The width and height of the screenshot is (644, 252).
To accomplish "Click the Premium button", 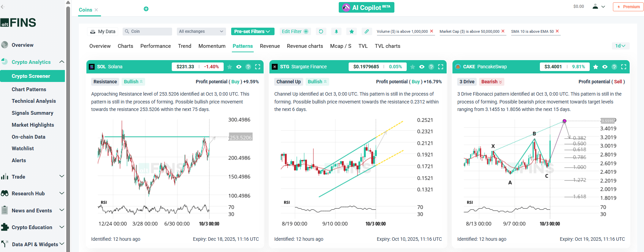I will (x=628, y=7).
